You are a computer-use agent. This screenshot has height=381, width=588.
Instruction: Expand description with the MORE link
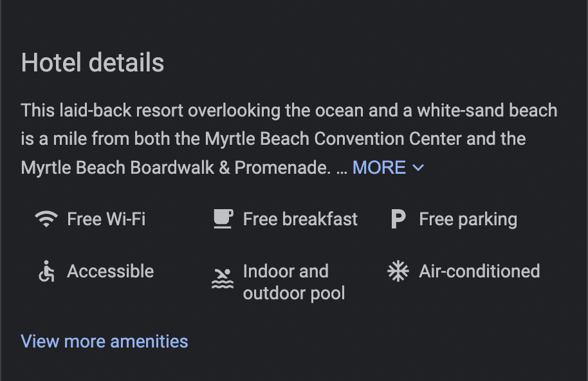pyautogui.click(x=379, y=168)
